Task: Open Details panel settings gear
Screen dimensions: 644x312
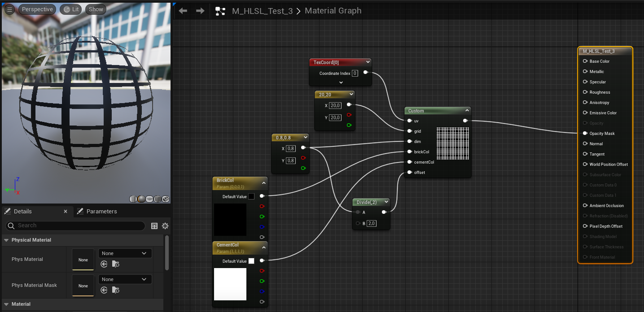Action: tap(165, 226)
